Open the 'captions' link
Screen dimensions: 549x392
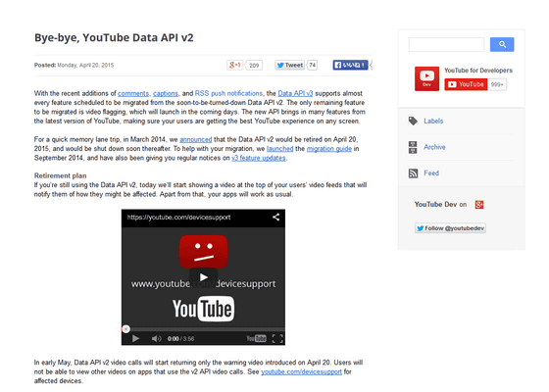point(166,93)
